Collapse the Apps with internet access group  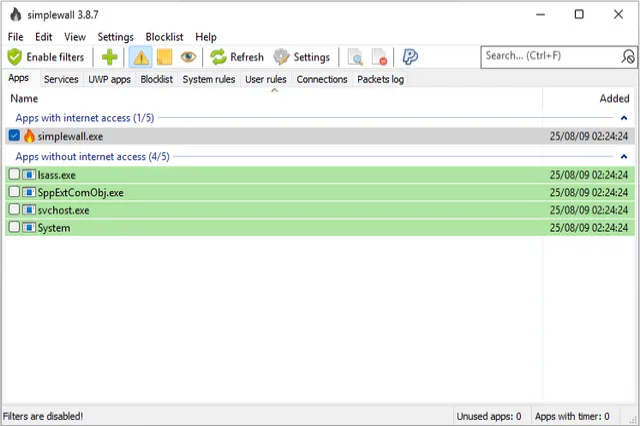tap(624, 118)
